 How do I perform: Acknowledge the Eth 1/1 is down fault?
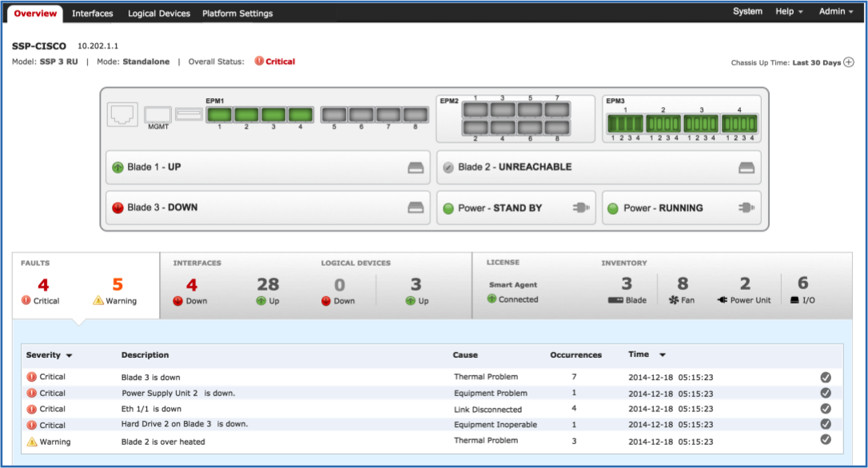(x=826, y=409)
